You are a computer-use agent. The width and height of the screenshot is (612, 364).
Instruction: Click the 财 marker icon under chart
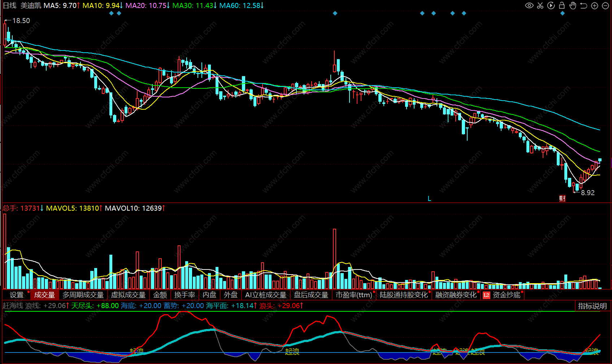tap(562, 198)
